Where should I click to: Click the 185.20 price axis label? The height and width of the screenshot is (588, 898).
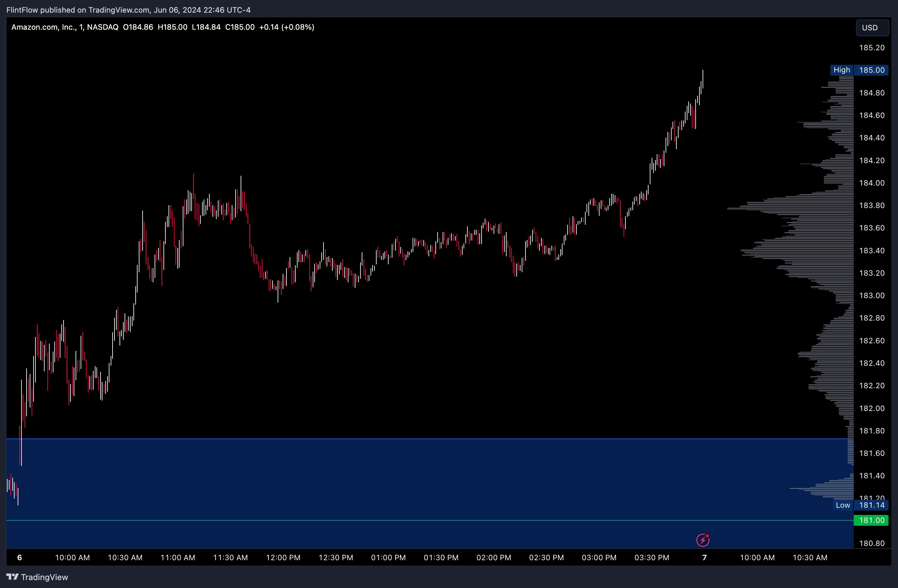pos(871,47)
